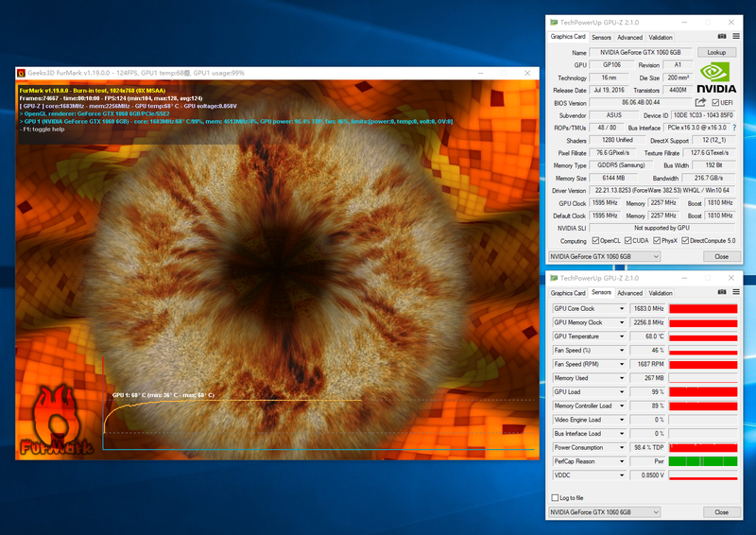Image resolution: width=756 pixels, height=535 pixels.
Task: Open the Fan Speed (%) sensor dropdown
Action: (x=622, y=351)
